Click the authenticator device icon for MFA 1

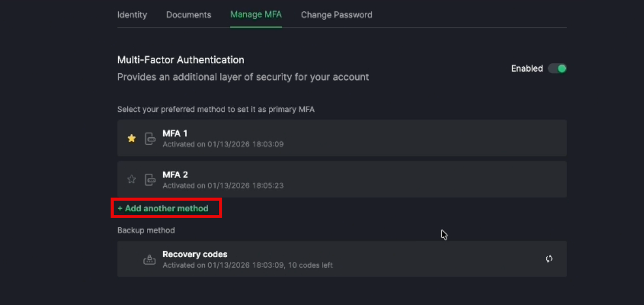(x=150, y=138)
